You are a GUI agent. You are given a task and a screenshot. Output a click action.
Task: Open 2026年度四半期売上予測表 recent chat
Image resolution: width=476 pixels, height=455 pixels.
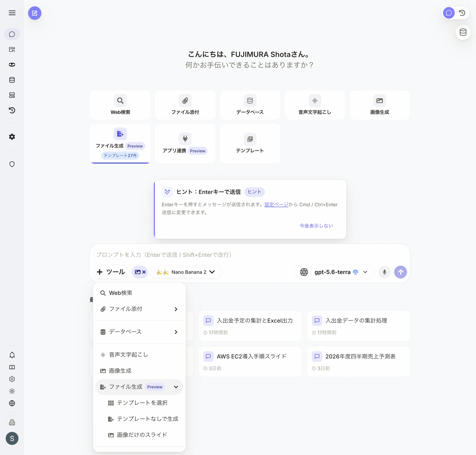coord(358,362)
